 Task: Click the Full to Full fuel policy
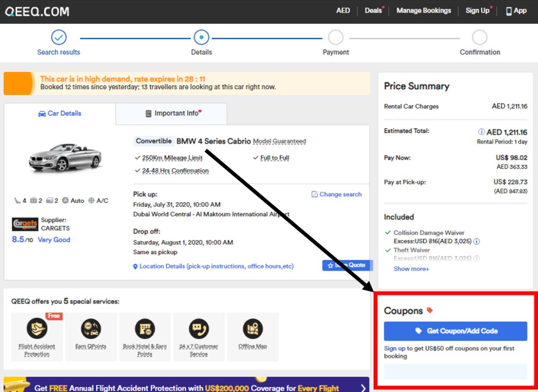(x=275, y=158)
